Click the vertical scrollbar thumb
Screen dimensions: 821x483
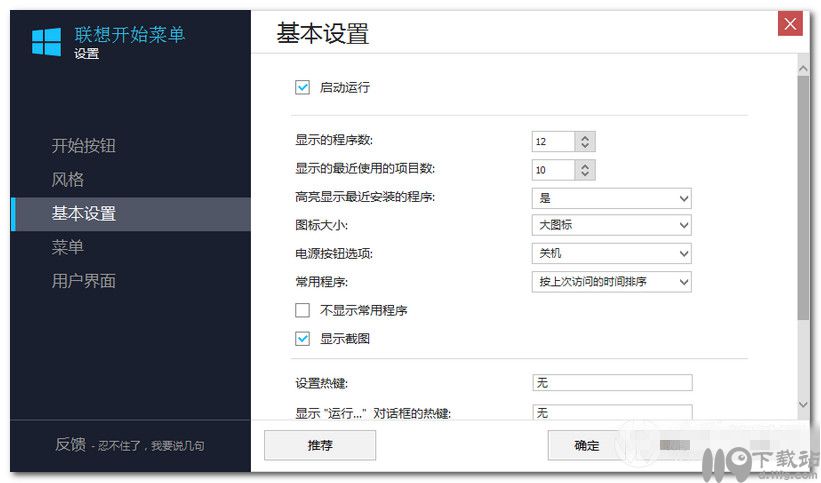pyautogui.click(x=804, y=197)
